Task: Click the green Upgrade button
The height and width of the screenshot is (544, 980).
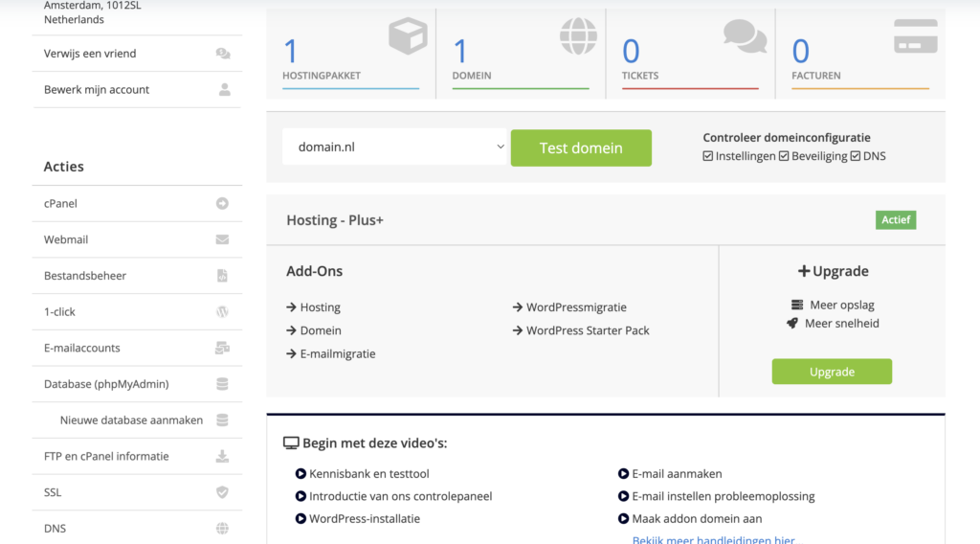Action: tap(832, 372)
